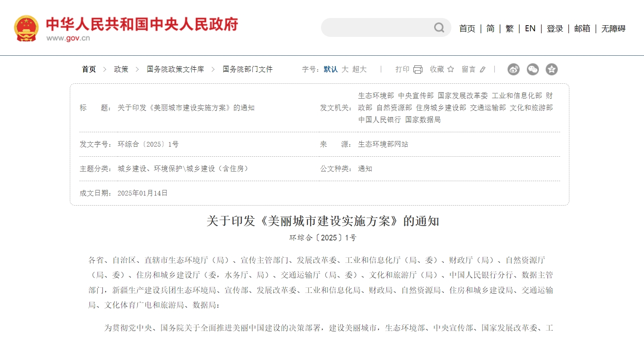Open 首页 in the top navigation
This screenshot has width=644, height=337.
click(467, 28)
